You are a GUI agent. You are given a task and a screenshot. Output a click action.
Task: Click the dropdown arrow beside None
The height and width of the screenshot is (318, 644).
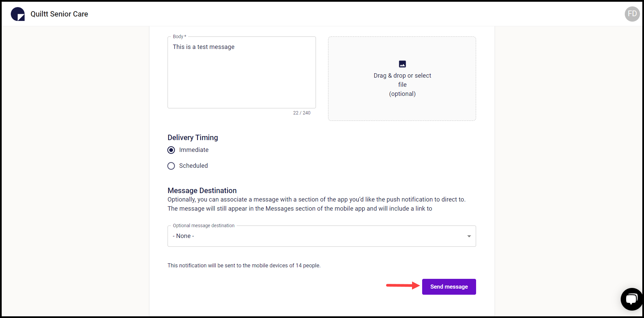pos(469,236)
